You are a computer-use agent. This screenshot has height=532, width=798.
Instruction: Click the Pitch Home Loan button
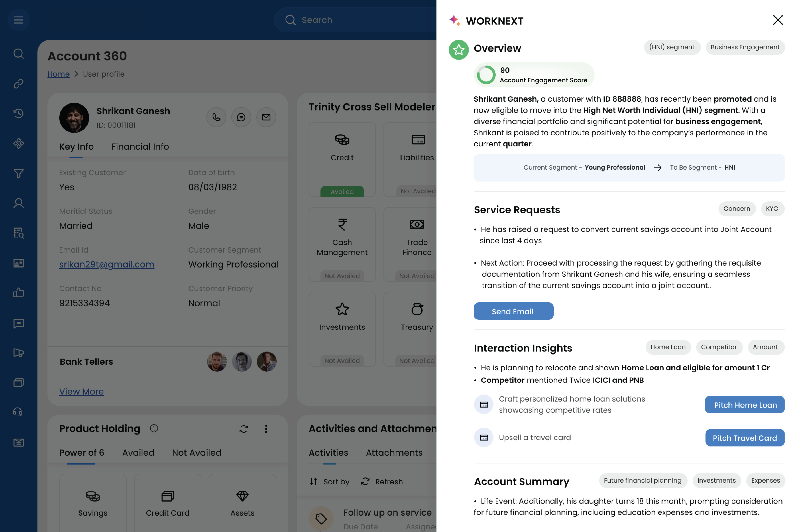point(745,405)
